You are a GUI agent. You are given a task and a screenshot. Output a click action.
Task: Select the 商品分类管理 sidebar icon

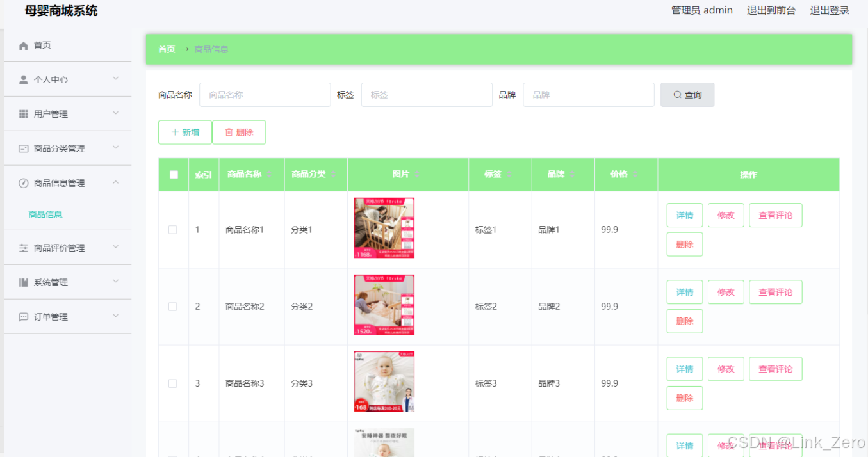coord(22,148)
